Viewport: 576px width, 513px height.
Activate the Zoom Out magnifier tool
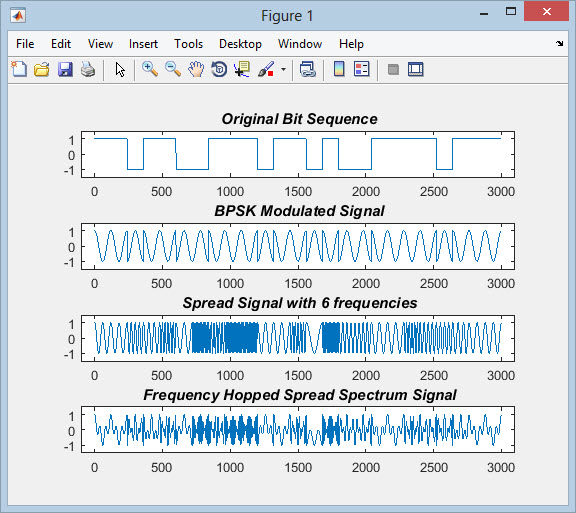tap(173, 69)
